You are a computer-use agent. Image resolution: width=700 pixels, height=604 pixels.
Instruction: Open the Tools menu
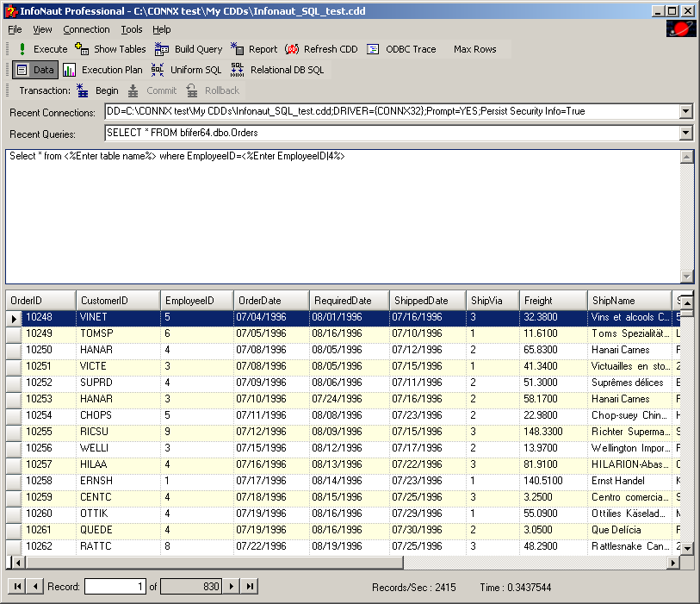[132, 29]
